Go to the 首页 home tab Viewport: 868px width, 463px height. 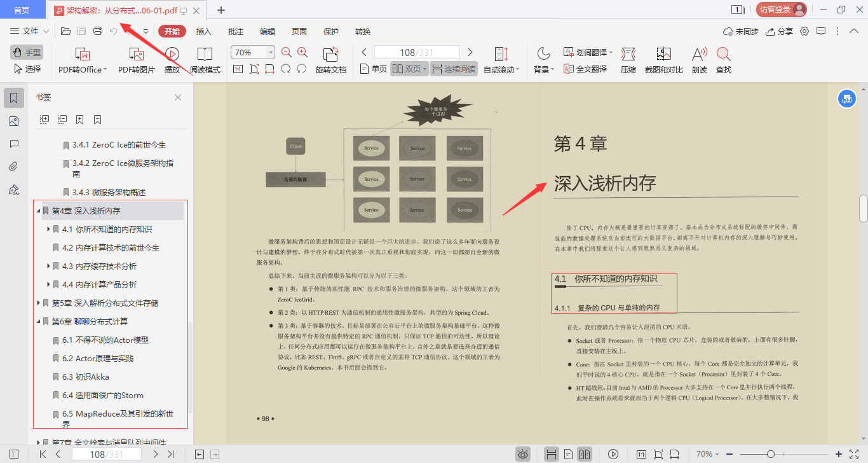coord(22,10)
